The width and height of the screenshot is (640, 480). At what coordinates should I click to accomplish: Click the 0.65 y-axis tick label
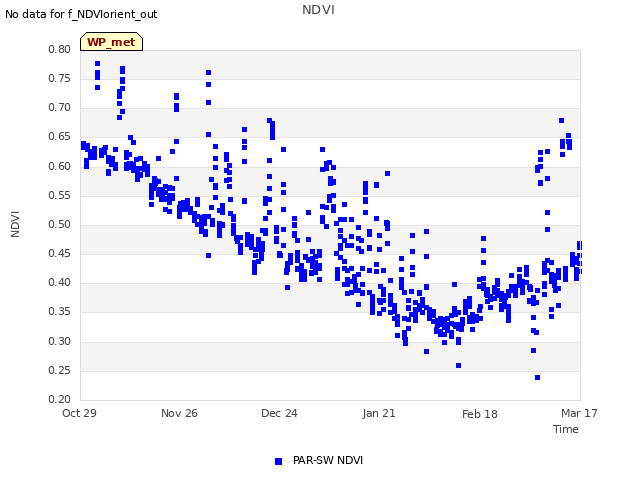[x=59, y=136]
